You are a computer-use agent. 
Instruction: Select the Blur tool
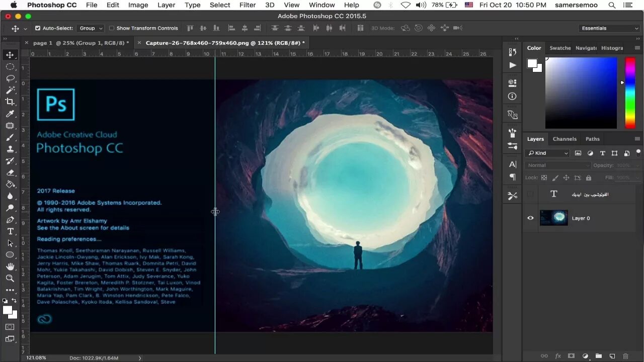(x=10, y=196)
